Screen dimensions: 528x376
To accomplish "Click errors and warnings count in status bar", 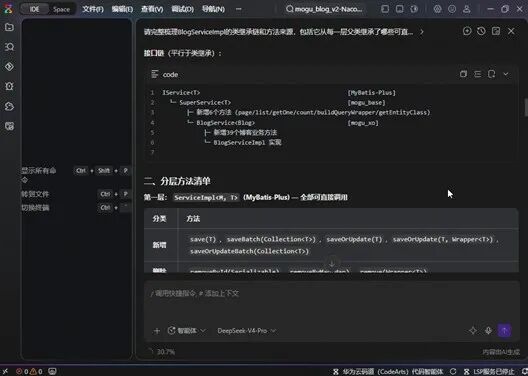I will (x=29, y=372).
